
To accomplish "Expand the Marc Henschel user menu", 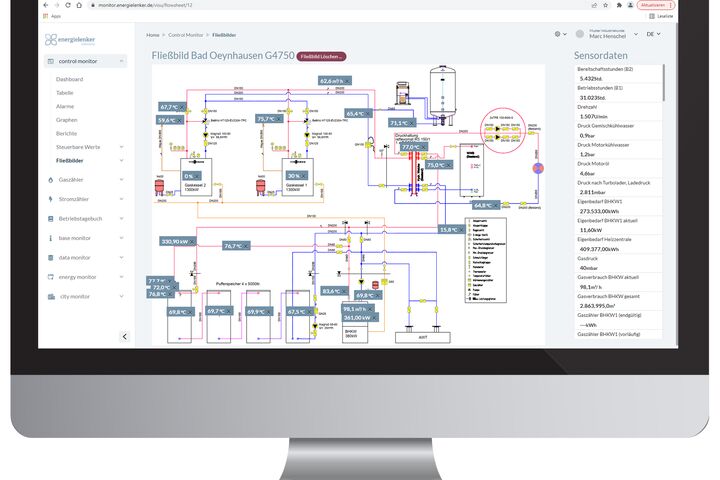I will point(636,34).
